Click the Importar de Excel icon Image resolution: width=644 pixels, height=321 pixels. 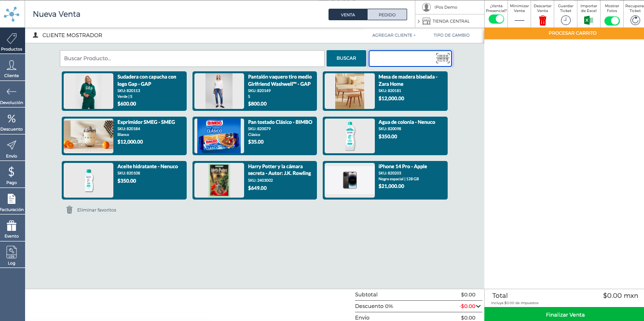click(589, 20)
